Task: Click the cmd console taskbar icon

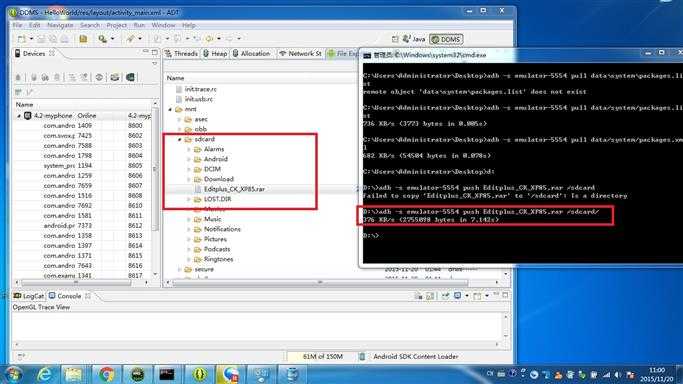Action: [167, 374]
